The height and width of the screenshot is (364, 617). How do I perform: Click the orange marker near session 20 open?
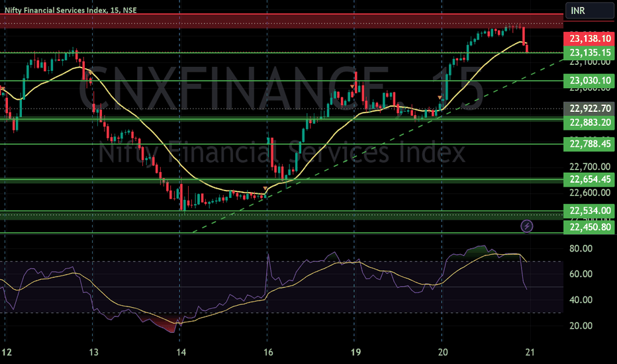[x=440, y=97]
